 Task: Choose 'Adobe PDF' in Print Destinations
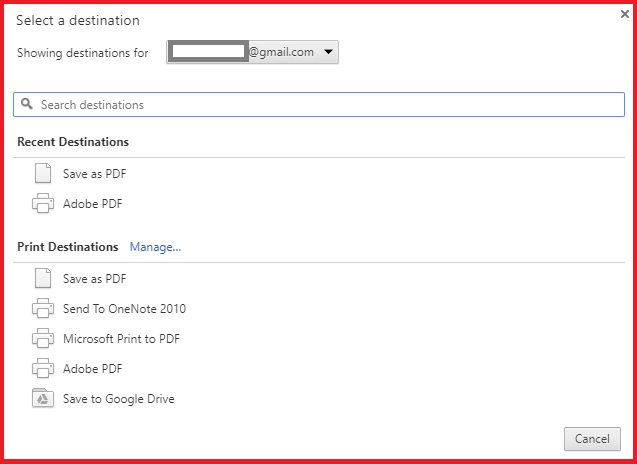tap(93, 369)
